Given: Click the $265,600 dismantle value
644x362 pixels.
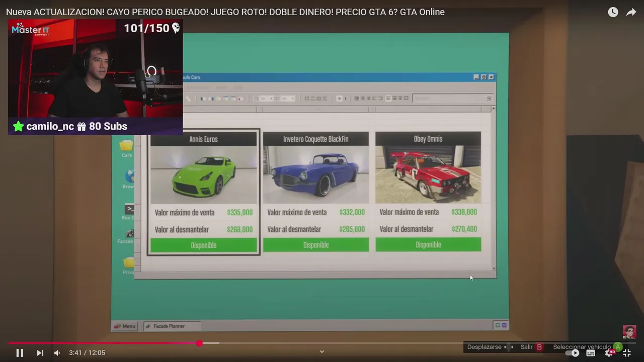Looking at the screenshot, I should [x=352, y=229].
